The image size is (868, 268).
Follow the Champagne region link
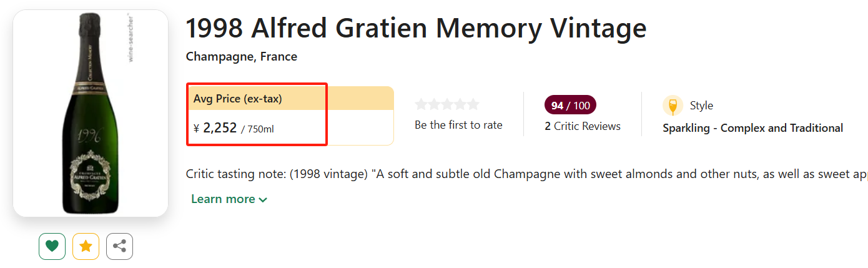pos(219,57)
